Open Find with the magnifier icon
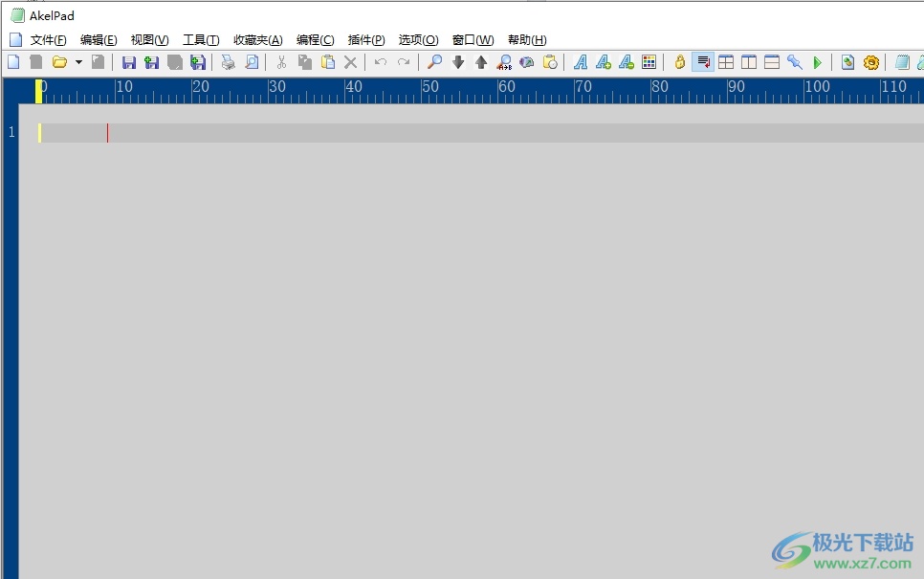924x579 pixels. coord(434,62)
